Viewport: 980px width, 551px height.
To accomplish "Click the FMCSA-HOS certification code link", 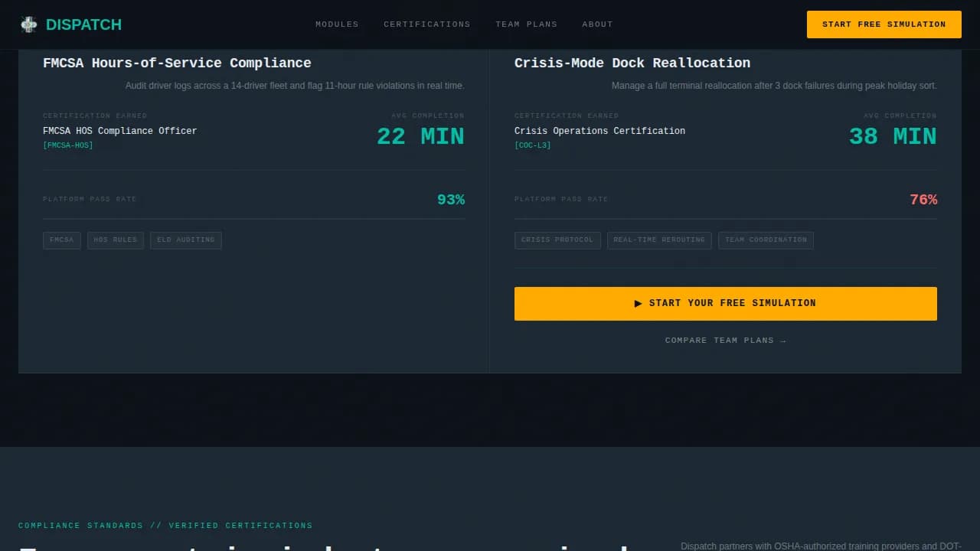I will (67, 145).
